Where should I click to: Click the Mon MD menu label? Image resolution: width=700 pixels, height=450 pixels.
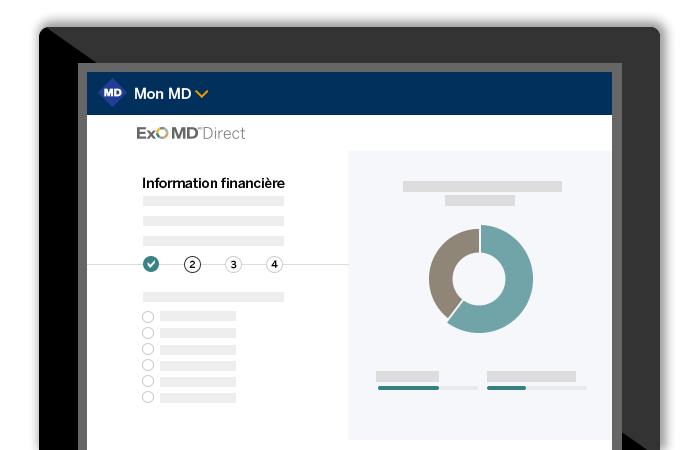coord(162,94)
